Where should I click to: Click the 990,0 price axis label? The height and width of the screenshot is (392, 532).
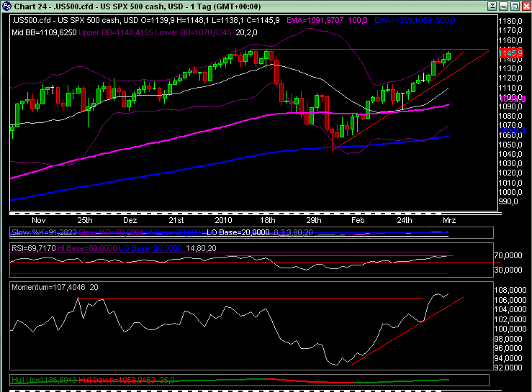coord(508,202)
